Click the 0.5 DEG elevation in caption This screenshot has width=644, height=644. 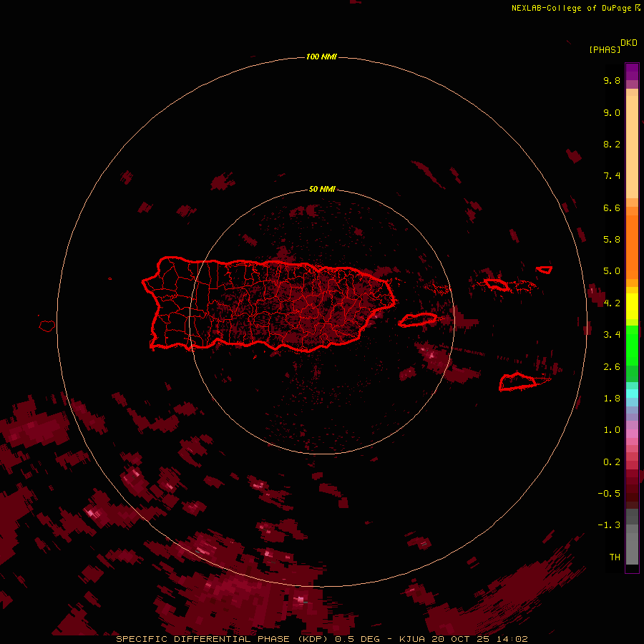(357, 639)
